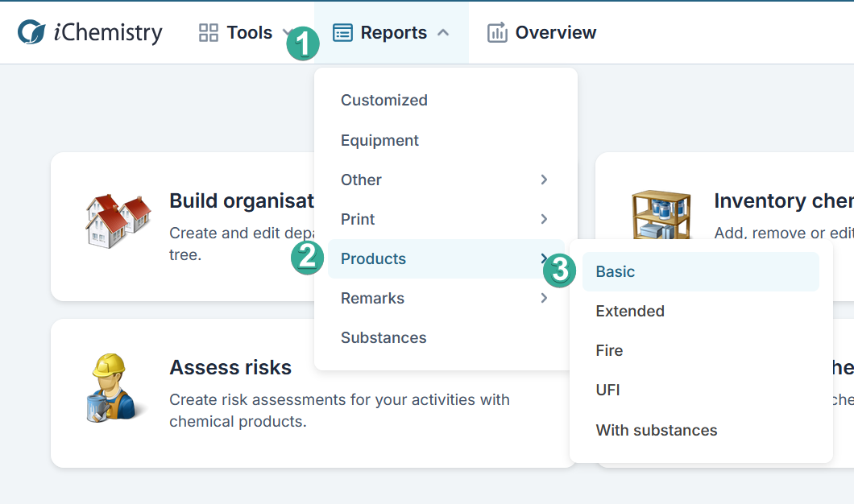Click the worker with hard hat icon
Screen dimensions: 854x504
(x=114, y=387)
